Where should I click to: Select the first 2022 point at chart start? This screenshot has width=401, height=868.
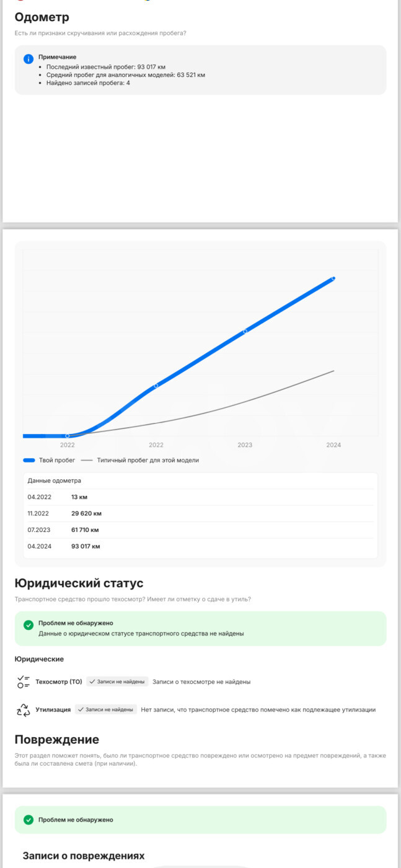[68, 436]
